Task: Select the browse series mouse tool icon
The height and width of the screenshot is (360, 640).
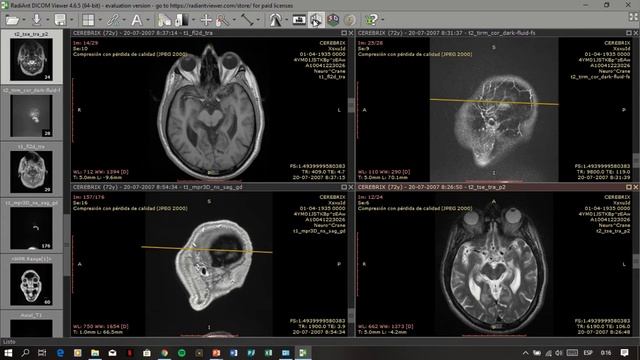Action: [x=164, y=20]
